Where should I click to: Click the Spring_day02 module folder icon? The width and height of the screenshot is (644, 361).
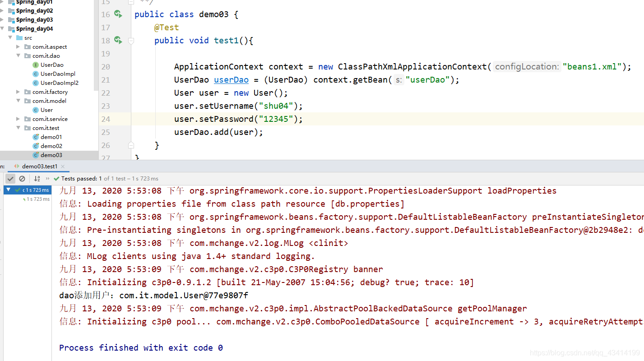pyautogui.click(x=11, y=10)
